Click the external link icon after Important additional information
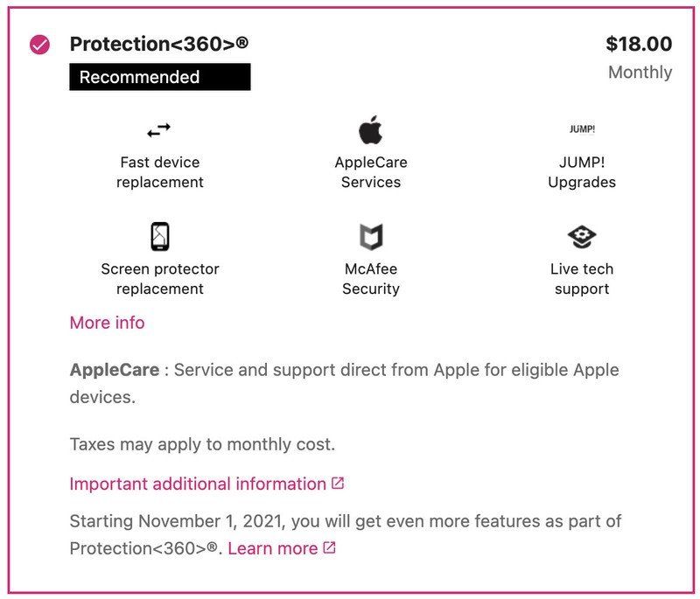 click(x=337, y=482)
